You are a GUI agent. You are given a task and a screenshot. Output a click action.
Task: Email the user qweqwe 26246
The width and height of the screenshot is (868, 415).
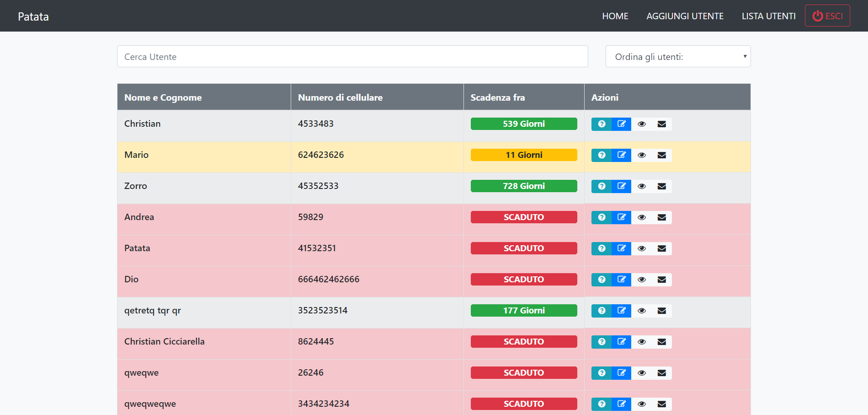[x=662, y=373]
